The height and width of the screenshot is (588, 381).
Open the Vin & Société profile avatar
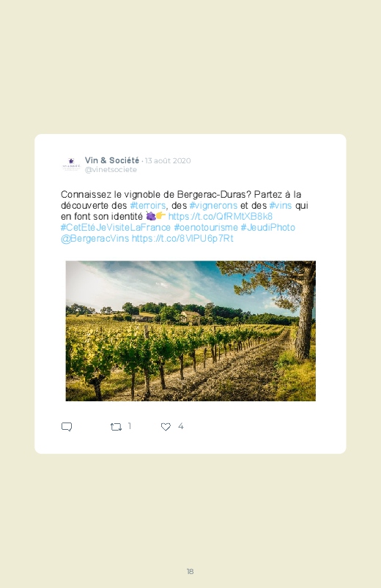[x=71, y=164]
